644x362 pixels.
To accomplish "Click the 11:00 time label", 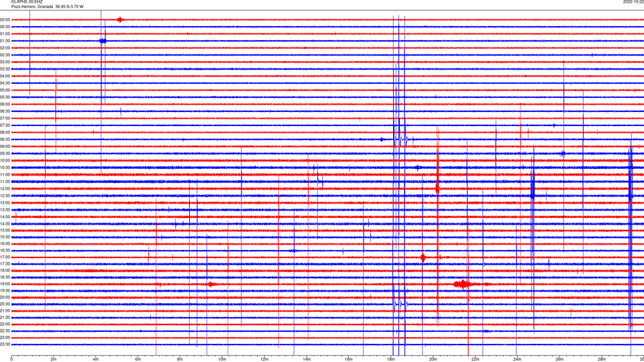I will pyautogui.click(x=5, y=174).
